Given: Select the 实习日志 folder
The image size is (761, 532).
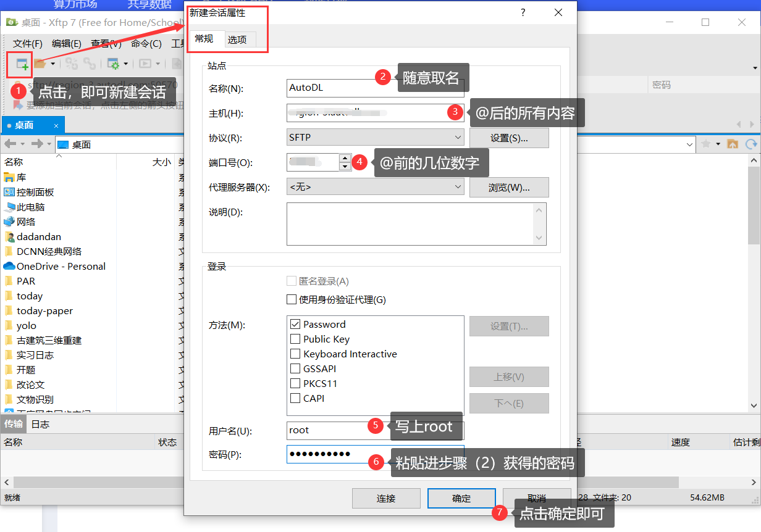Looking at the screenshot, I should point(29,355).
